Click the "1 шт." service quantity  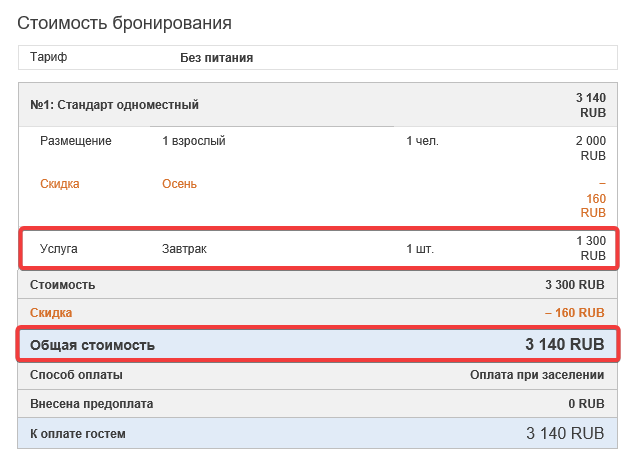coord(420,248)
